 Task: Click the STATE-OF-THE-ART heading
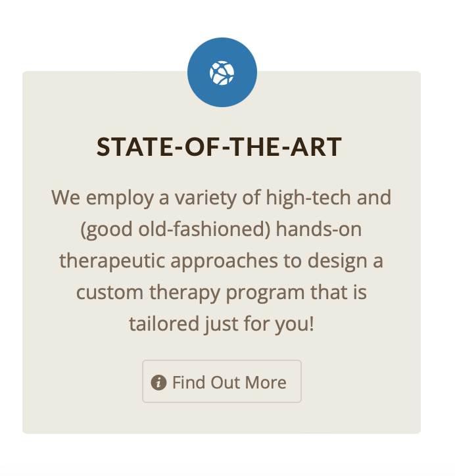[219, 147]
